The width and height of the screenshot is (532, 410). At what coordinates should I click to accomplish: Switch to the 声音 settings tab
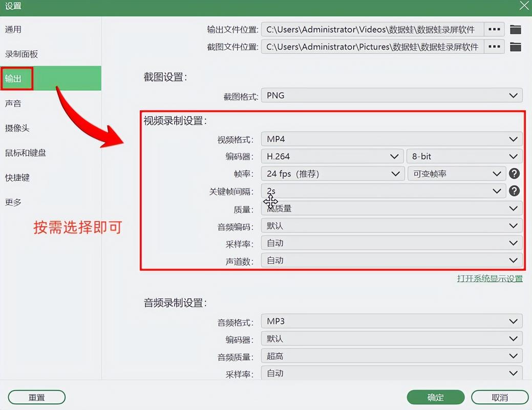pos(14,103)
